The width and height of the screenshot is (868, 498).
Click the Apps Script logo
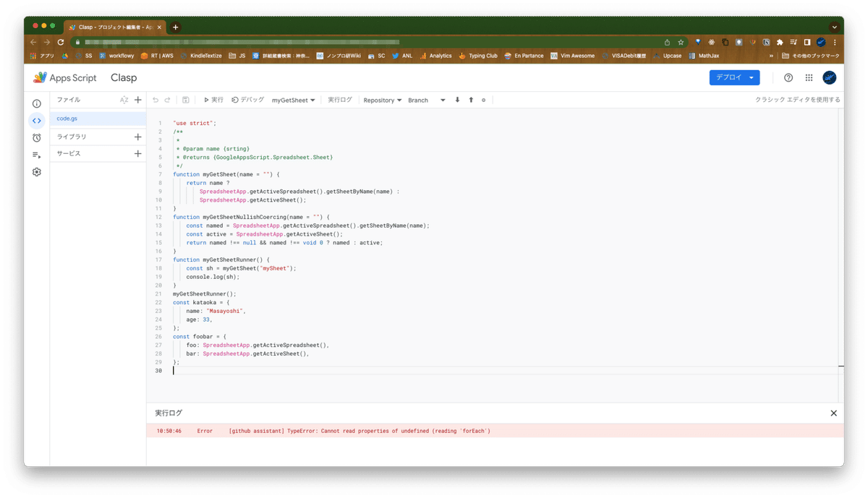65,77
